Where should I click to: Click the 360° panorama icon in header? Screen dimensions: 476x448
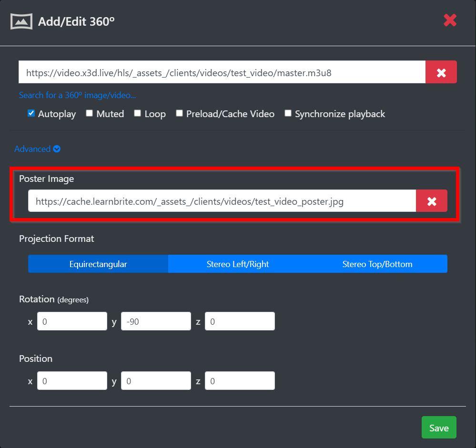tap(21, 21)
